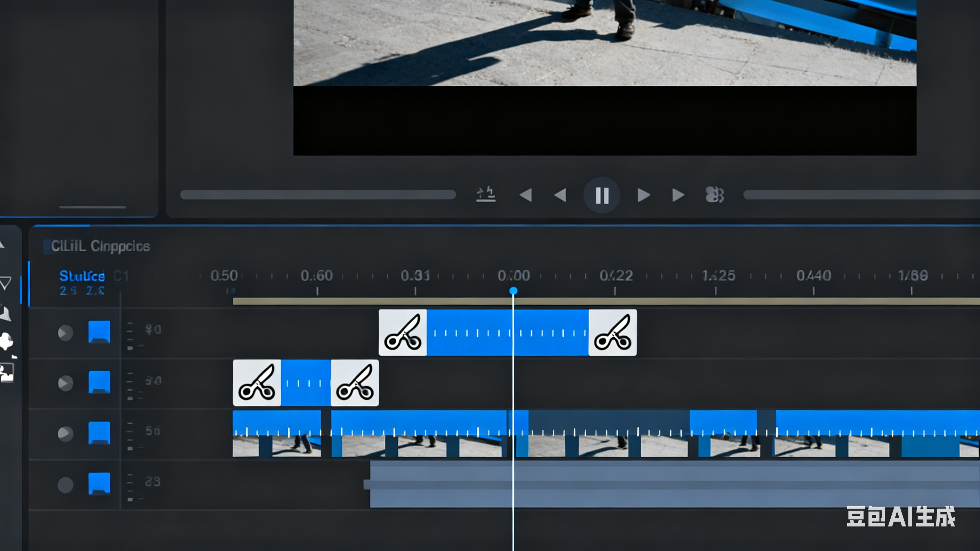Image resolution: width=980 pixels, height=551 pixels.
Task: Click the left progress slider bar under the preview
Action: pyautogui.click(x=318, y=195)
